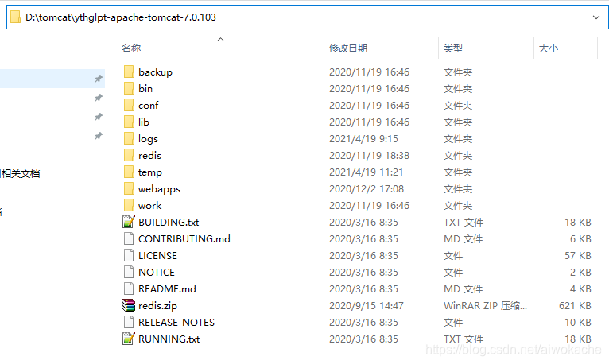Select the LICENSE file name

point(157,255)
